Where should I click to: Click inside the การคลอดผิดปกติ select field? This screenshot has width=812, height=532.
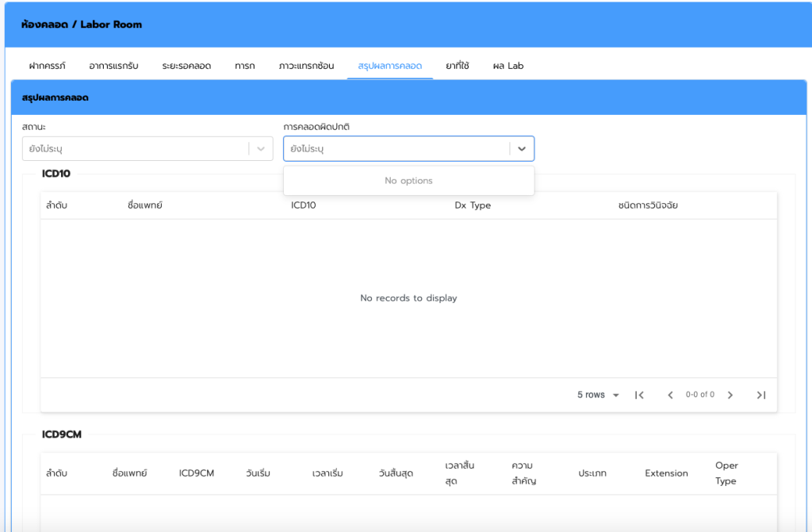click(x=396, y=149)
